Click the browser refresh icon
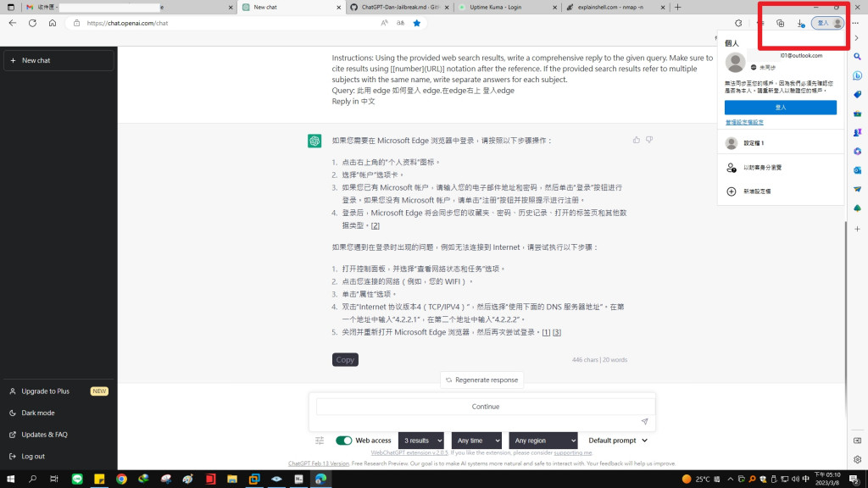The height and width of the screenshot is (488, 868). click(33, 23)
